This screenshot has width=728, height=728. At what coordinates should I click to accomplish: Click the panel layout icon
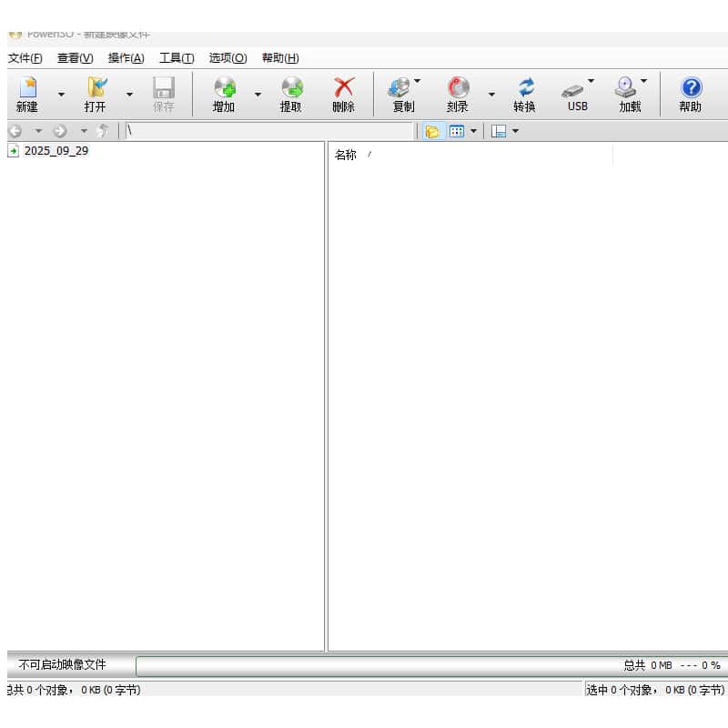tap(499, 131)
